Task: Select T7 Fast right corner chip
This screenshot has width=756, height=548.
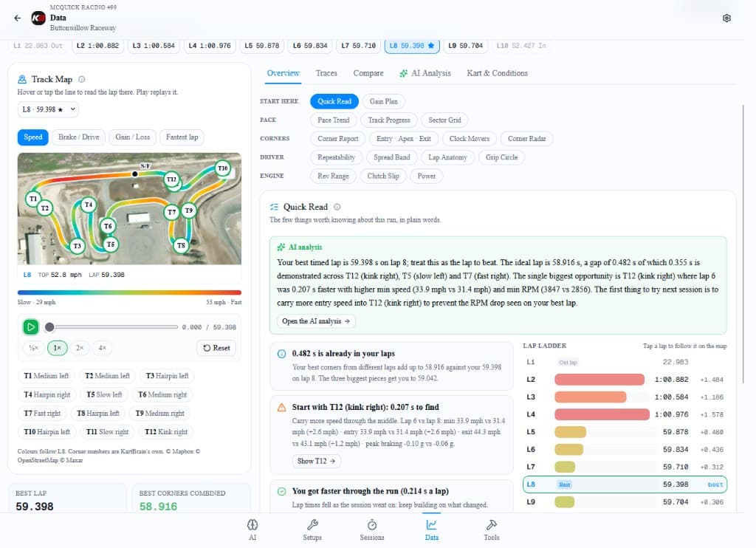Action: [42, 414]
